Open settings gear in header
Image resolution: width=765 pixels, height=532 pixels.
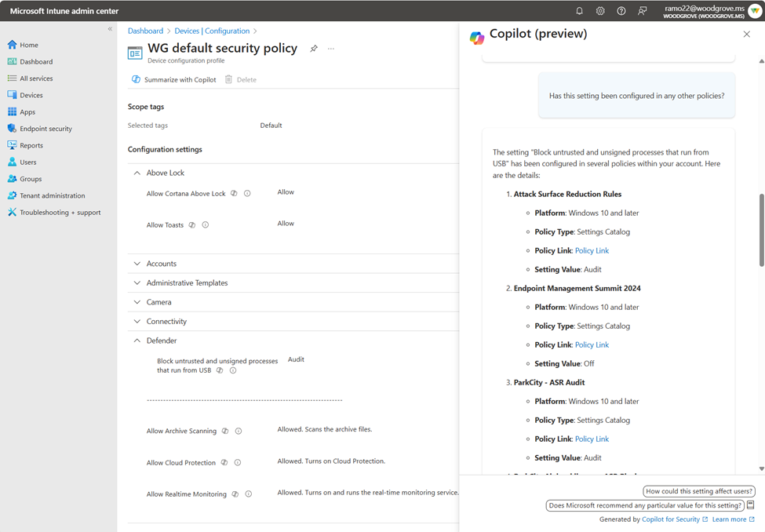[x=600, y=11]
